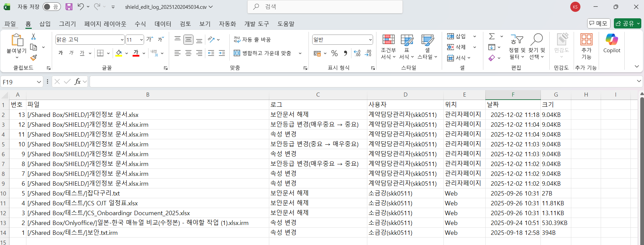
Task: Toggle underline formatting
Action: tap(82, 53)
